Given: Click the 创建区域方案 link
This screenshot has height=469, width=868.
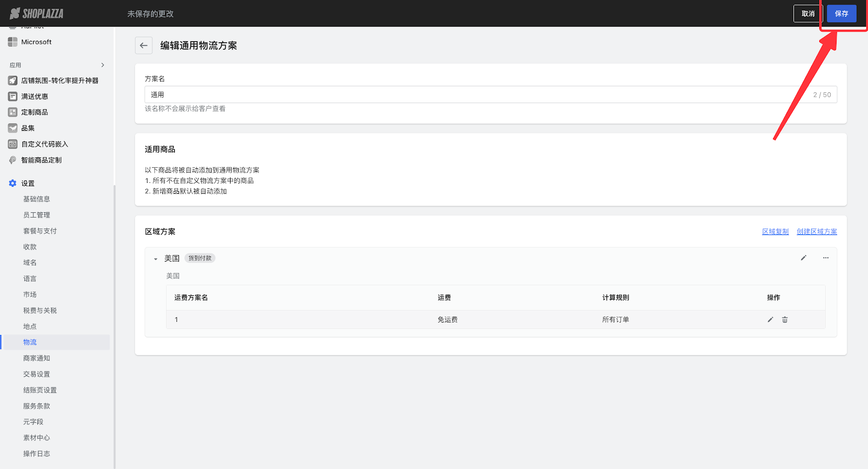Looking at the screenshot, I should [x=816, y=232].
